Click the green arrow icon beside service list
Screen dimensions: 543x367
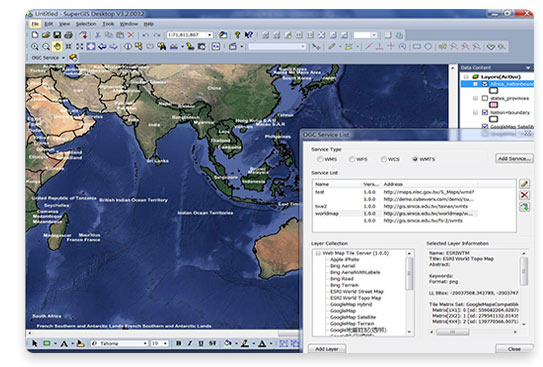pos(524,207)
